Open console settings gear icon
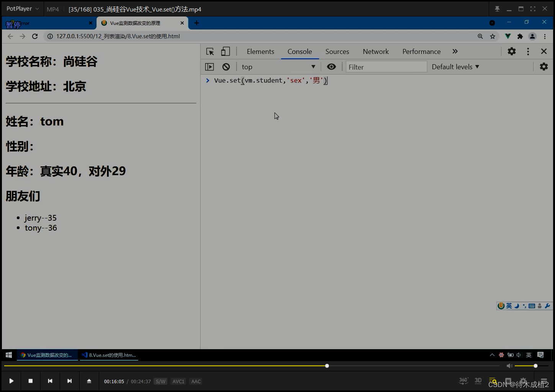The image size is (555, 392). tap(544, 67)
